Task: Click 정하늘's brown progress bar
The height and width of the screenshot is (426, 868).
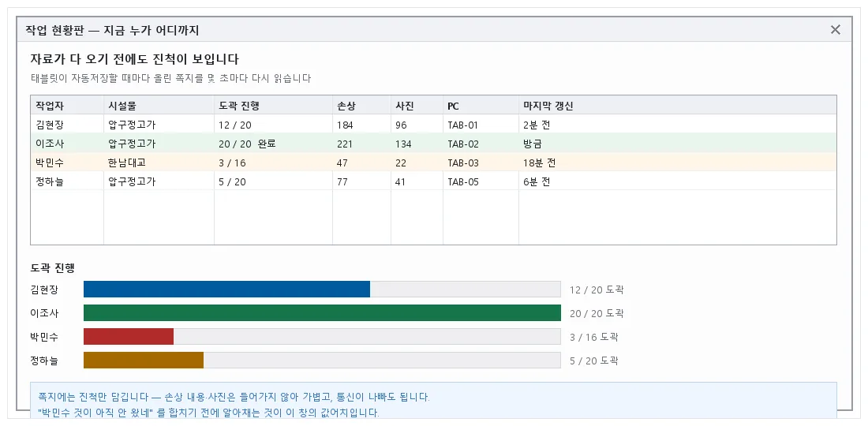Action: 144,361
